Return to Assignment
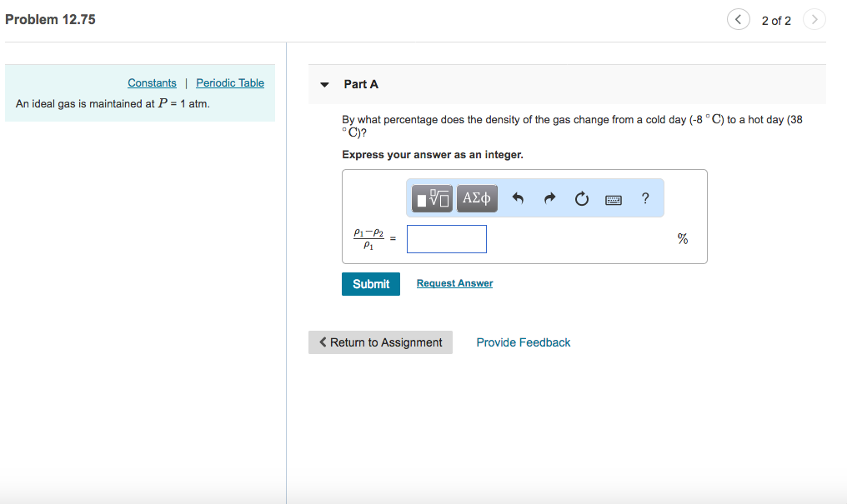The width and height of the screenshot is (847, 504). (x=380, y=342)
